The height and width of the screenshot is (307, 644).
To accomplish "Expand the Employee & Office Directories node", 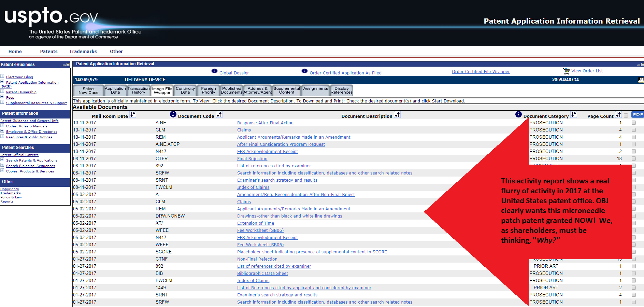I will click(2, 131).
